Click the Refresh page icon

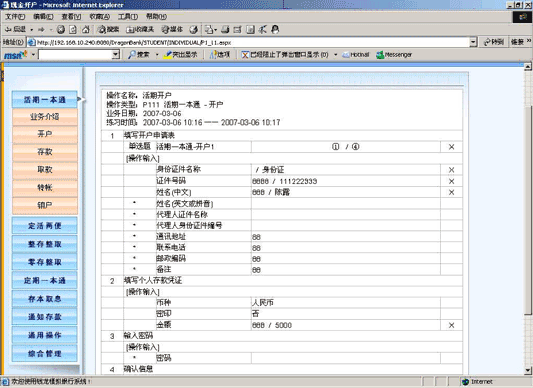coord(73,30)
